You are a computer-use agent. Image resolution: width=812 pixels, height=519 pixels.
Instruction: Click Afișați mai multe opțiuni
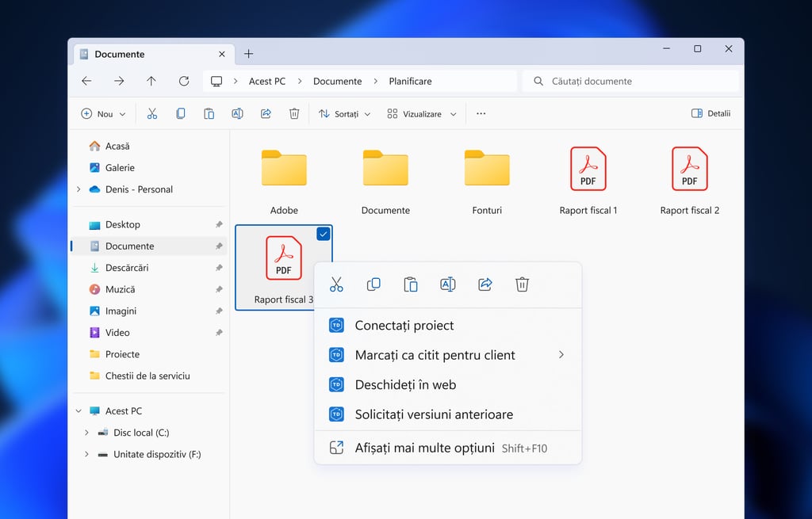(x=424, y=448)
